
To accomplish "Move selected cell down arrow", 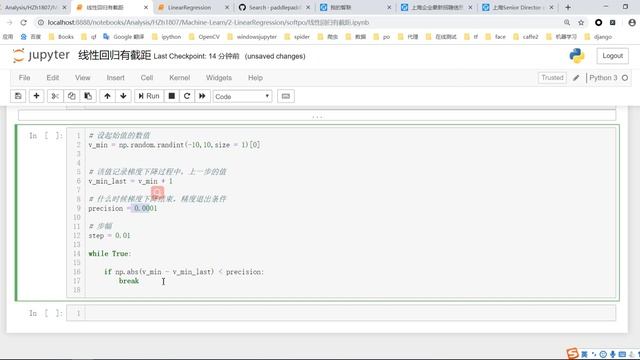I will point(123,96).
